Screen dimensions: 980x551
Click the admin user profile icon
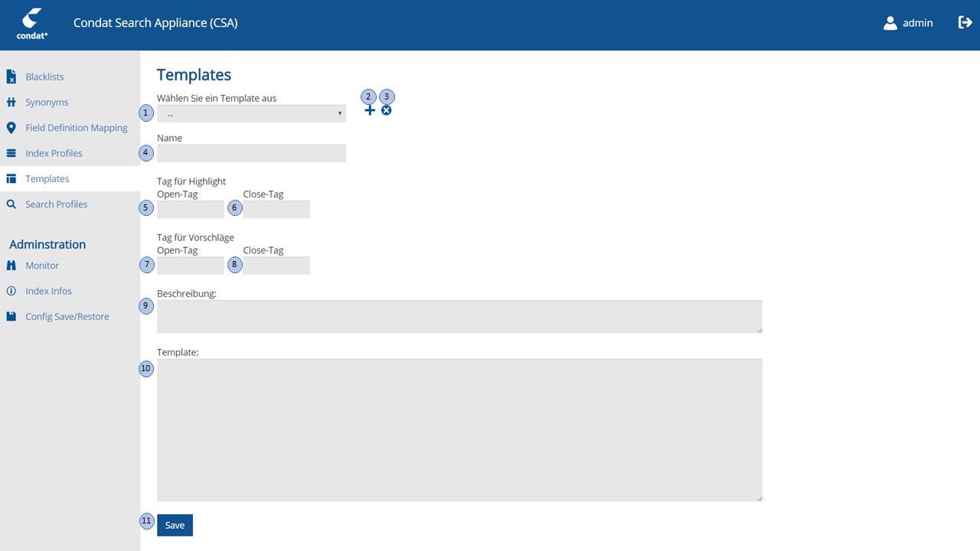pos(890,23)
